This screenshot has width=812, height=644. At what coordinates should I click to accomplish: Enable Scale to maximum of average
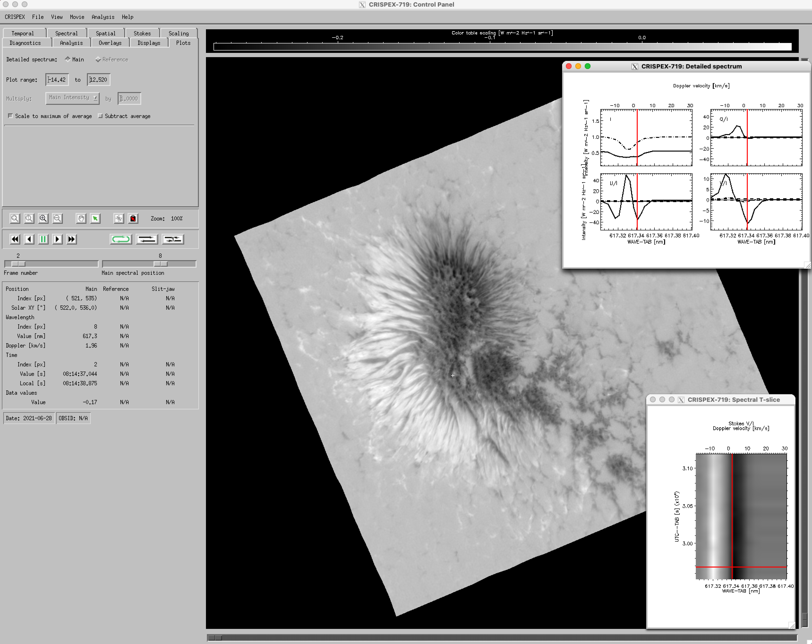point(11,116)
